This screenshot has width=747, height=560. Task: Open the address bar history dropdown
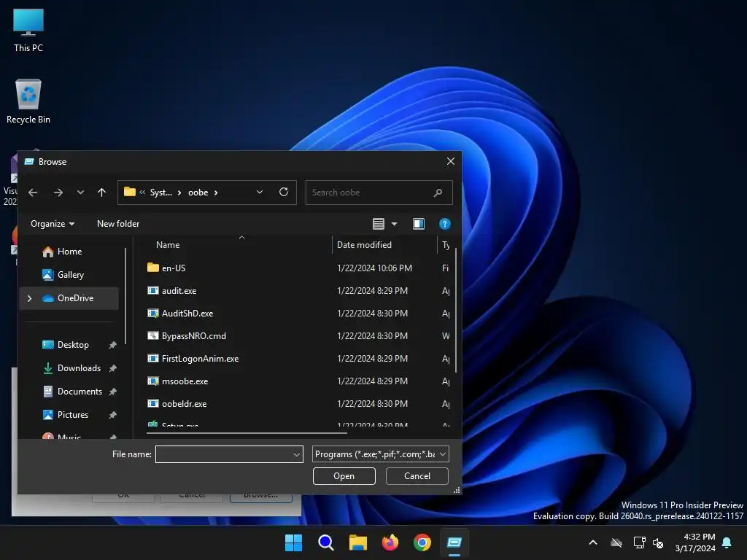click(x=260, y=192)
